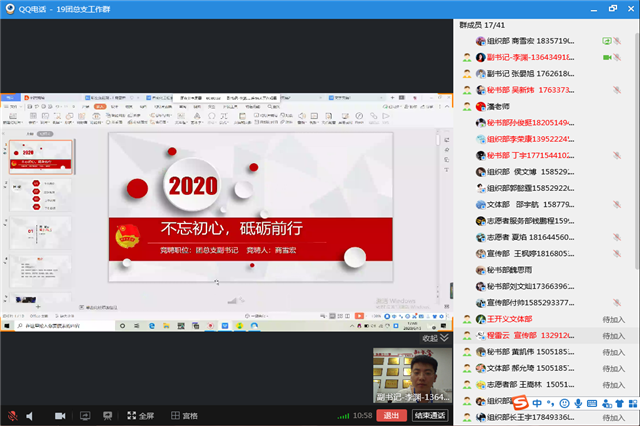Viewport: 640px width, 426px height.
Task: Click green signal strength bars indicator
Action: [x=341, y=415]
